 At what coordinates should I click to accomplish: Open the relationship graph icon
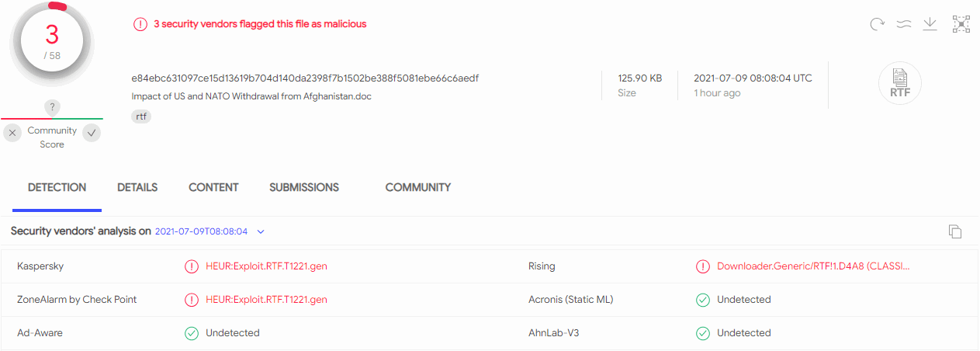click(x=961, y=24)
